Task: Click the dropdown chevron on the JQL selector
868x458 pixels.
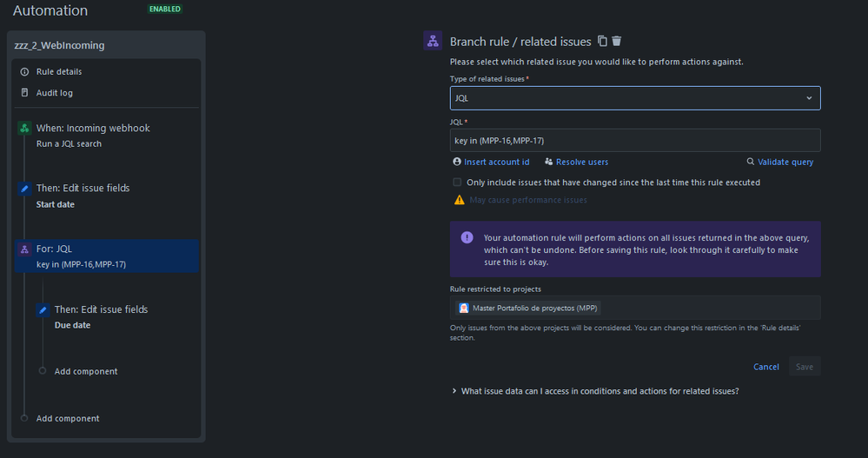Action: 809,98
